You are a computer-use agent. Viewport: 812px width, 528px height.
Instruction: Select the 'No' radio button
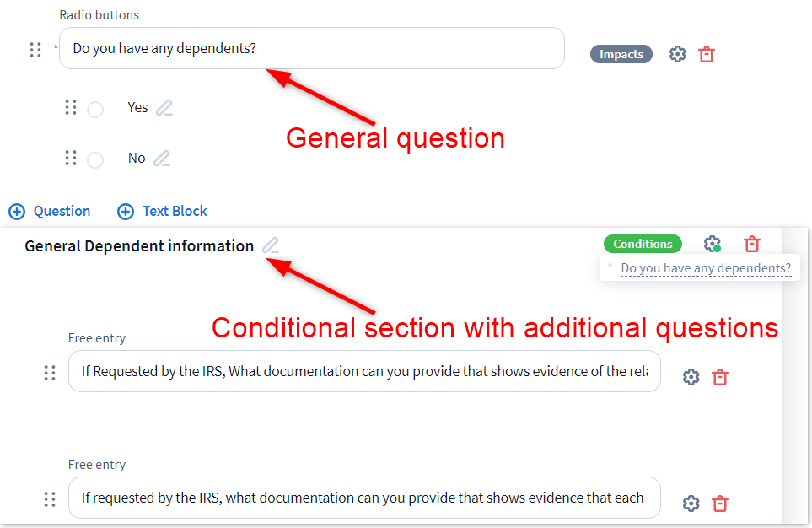pos(95,159)
